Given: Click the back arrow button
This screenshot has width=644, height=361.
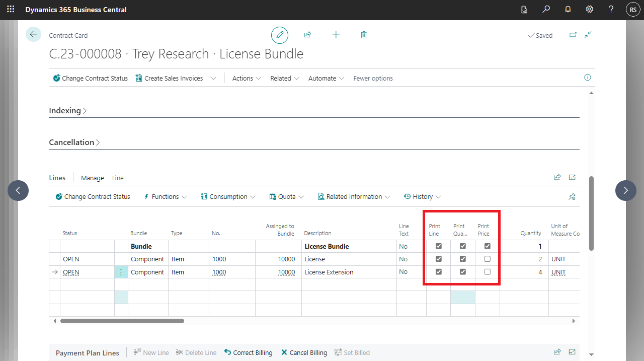Looking at the screenshot, I should coord(33,34).
